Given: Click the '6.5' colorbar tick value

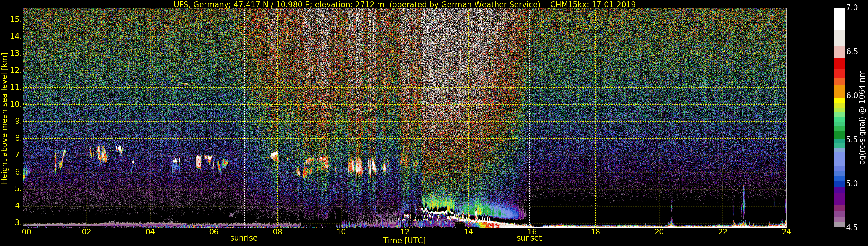Looking at the screenshot, I should (x=852, y=51).
